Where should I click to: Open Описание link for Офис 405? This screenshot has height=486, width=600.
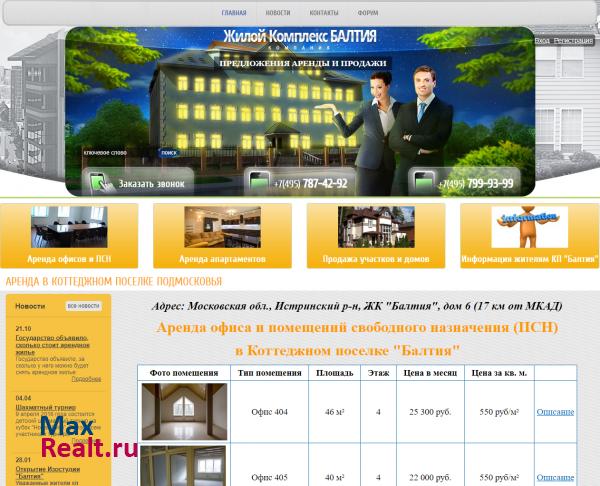pos(555,477)
